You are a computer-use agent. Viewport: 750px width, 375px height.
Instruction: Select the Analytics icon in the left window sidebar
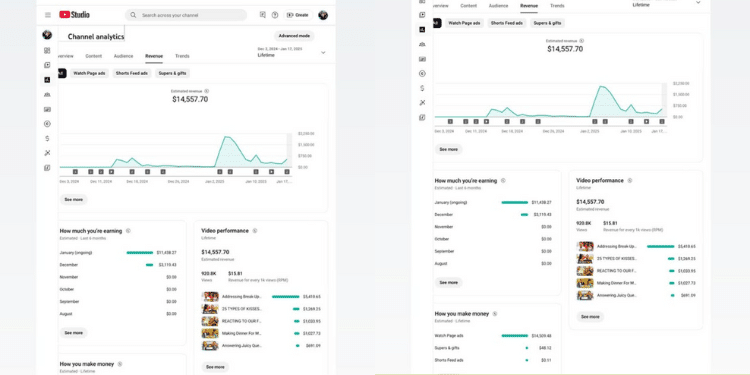[47, 80]
